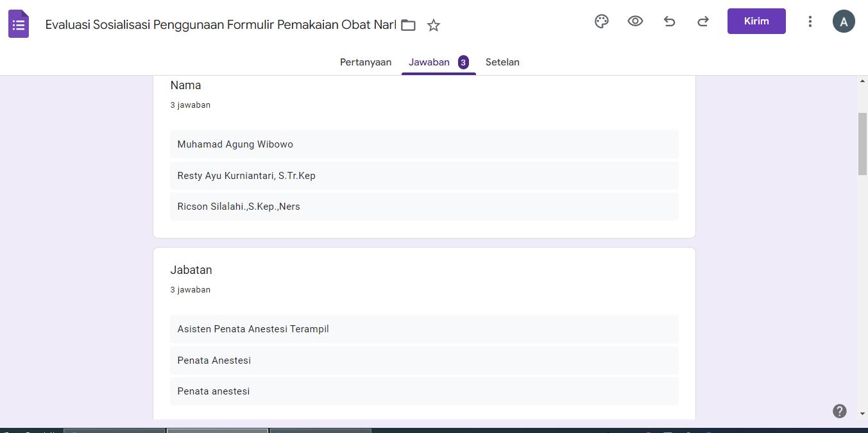This screenshot has height=433, width=868.
Task: Select answer Muhamad Agung Wibowo
Action: [424, 144]
